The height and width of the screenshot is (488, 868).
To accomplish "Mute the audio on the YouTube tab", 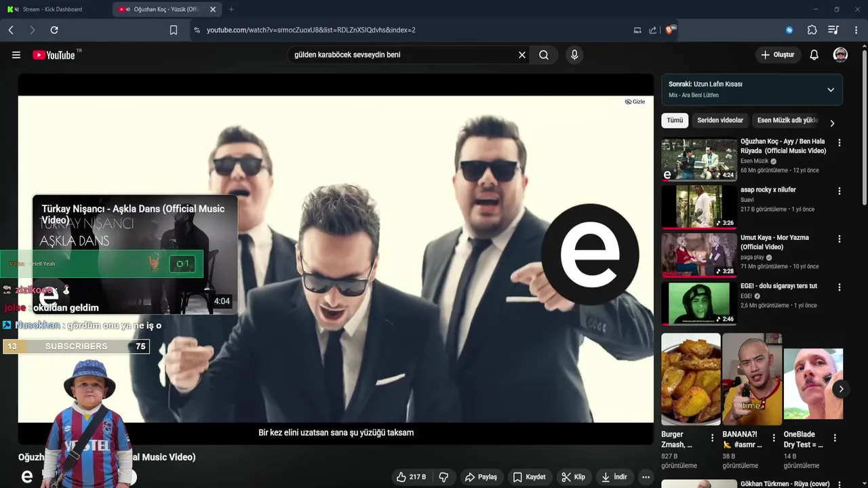I will [127, 9].
